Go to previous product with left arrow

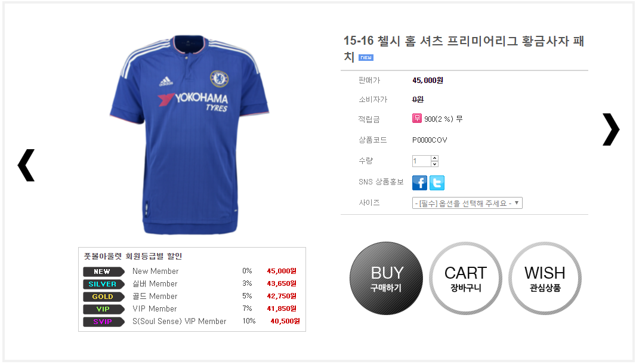pos(26,165)
